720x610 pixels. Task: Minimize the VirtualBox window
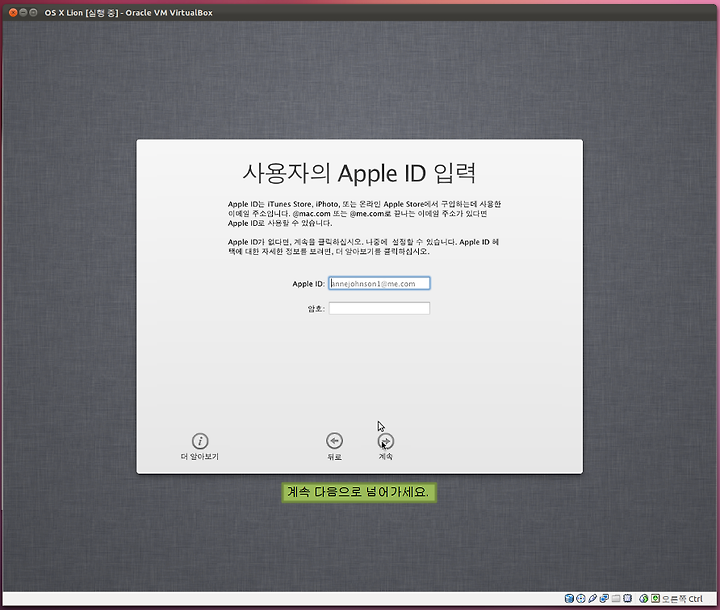23,12
